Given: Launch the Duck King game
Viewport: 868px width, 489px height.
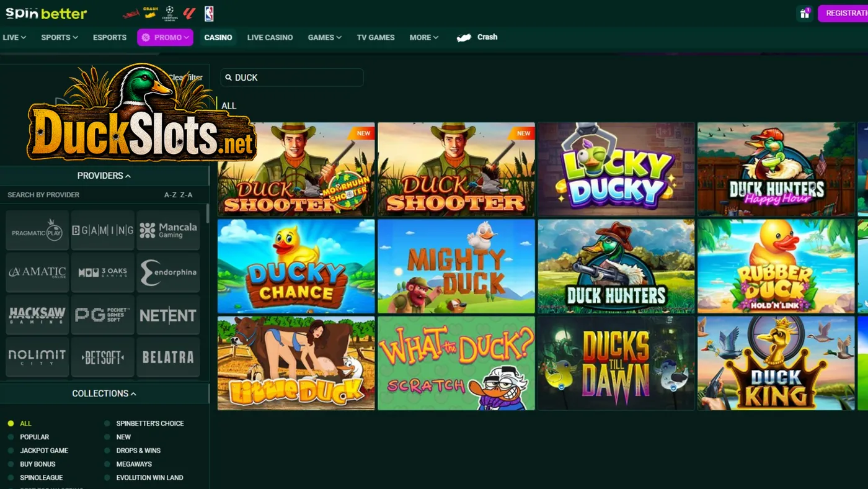Looking at the screenshot, I should point(776,363).
